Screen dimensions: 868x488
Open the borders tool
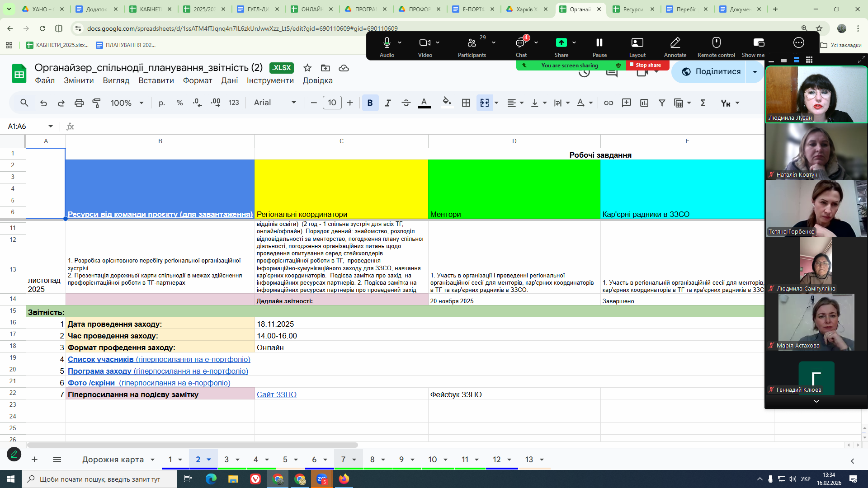(x=466, y=103)
